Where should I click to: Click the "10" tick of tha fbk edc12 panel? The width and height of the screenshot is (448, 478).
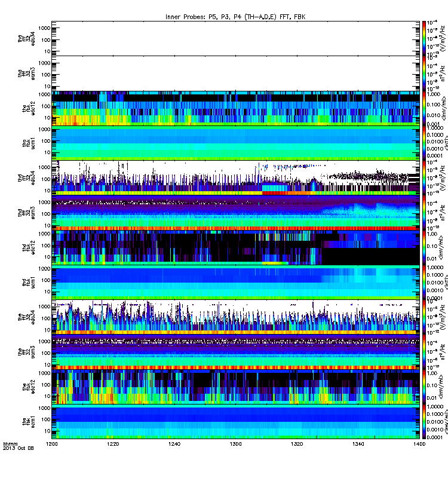(x=47, y=118)
